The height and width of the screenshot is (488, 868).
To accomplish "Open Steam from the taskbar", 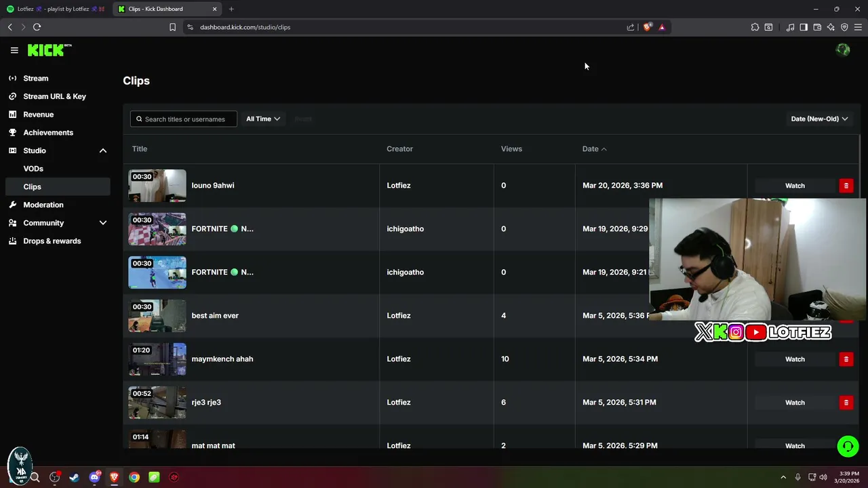I will (x=75, y=477).
